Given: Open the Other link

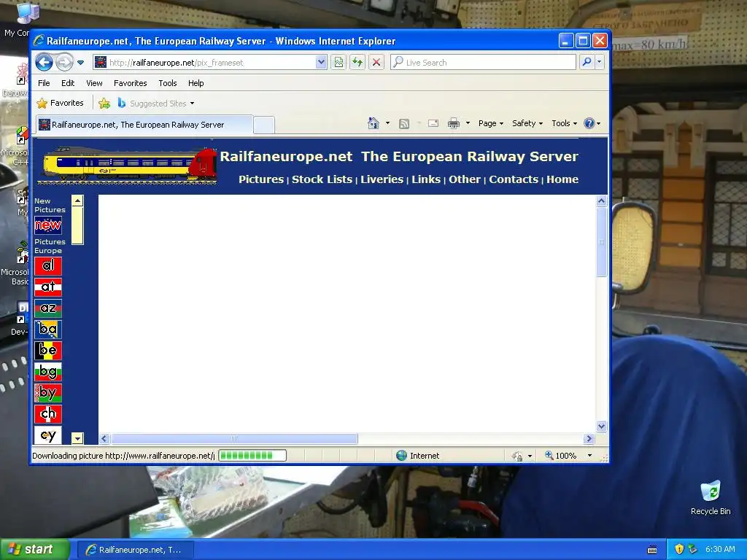Looking at the screenshot, I should click(465, 179).
